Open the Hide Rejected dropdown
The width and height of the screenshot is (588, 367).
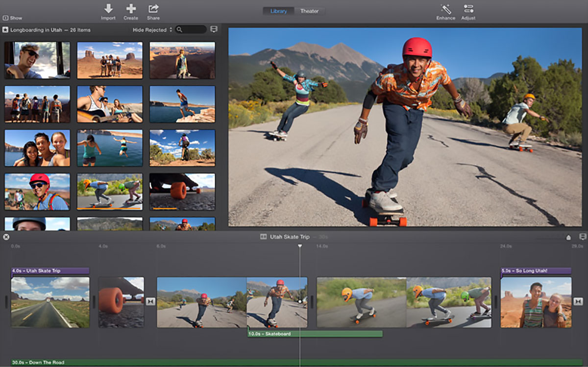152,30
